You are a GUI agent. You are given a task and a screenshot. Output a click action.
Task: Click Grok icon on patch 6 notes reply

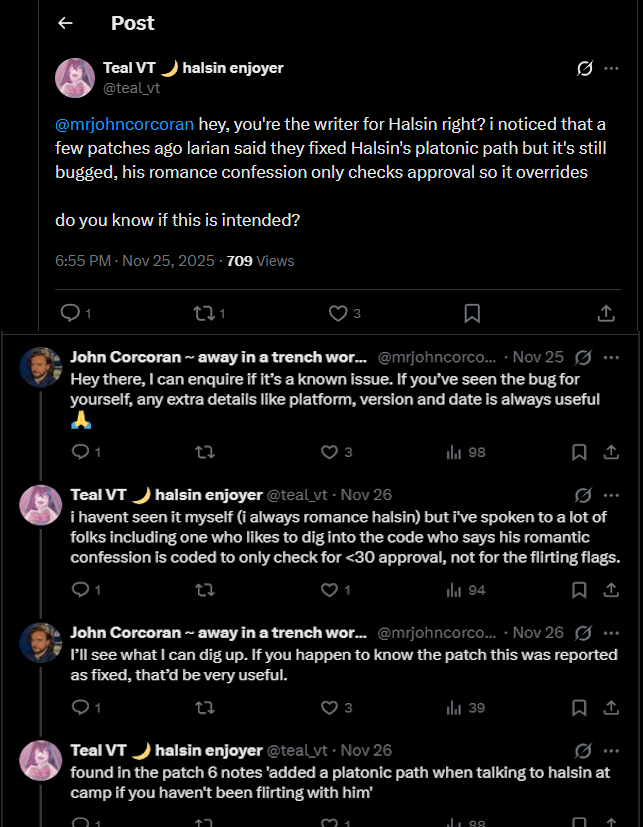click(585, 751)
